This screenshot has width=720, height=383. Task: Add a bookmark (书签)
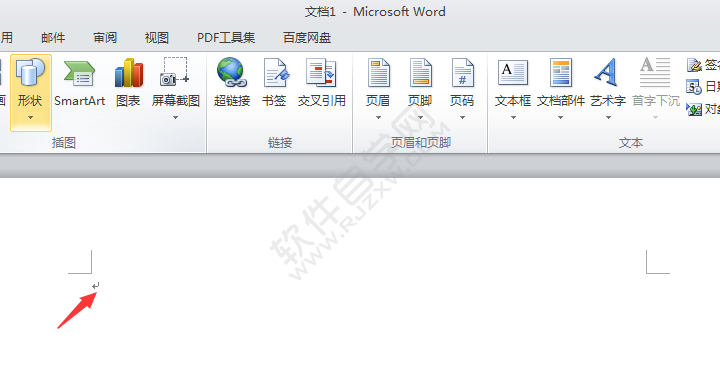pos(276,73)
